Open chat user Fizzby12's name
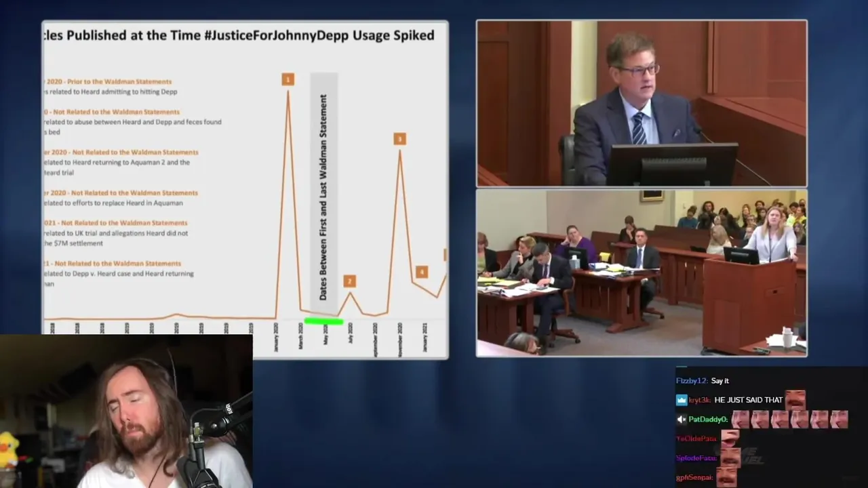The height and width of the screenshot is (488, 868). pos(692,381)
